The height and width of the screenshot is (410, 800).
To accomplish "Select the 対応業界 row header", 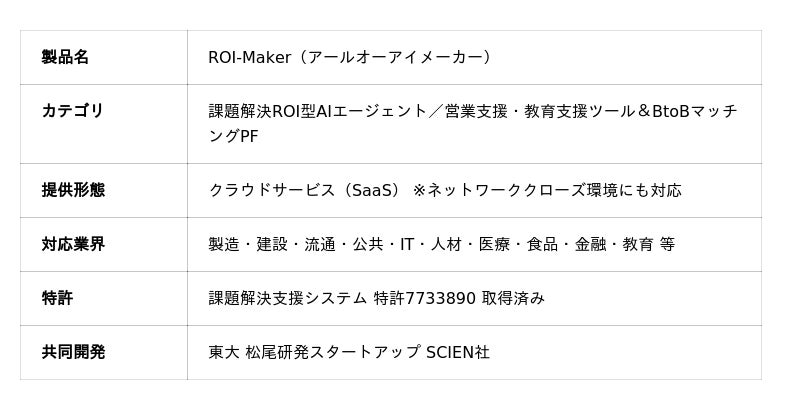I will (x=72, y=244).
